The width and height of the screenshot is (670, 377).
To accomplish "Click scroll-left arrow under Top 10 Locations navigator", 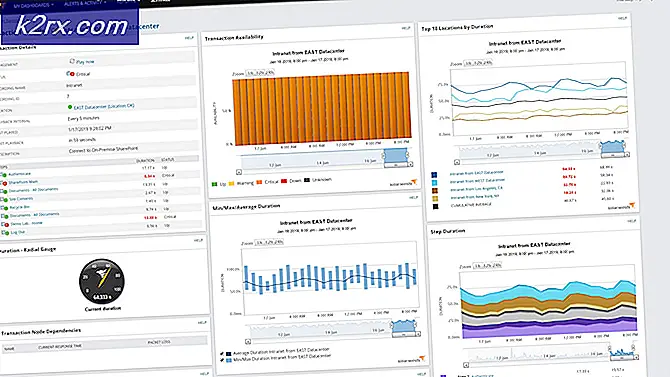I will (457, 162).
